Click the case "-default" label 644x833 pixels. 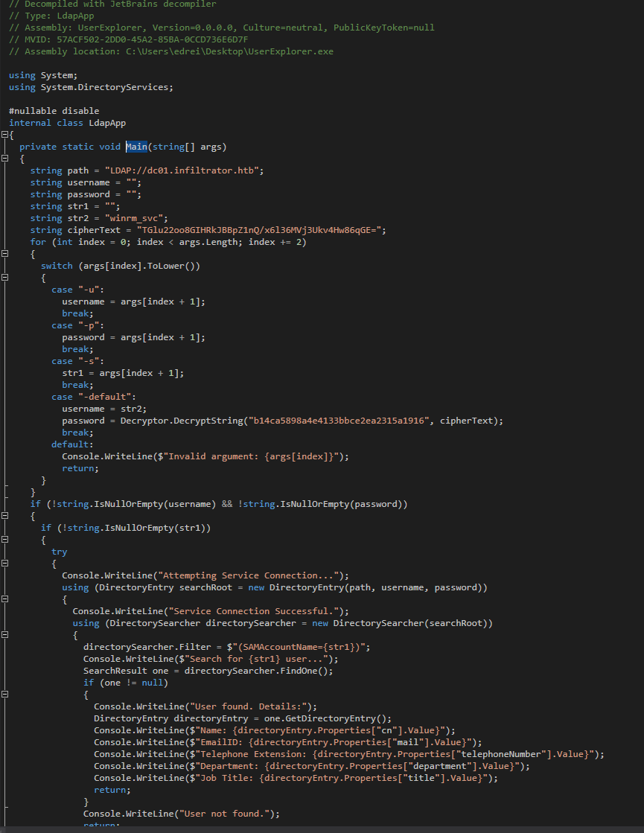tap(94, 397)
